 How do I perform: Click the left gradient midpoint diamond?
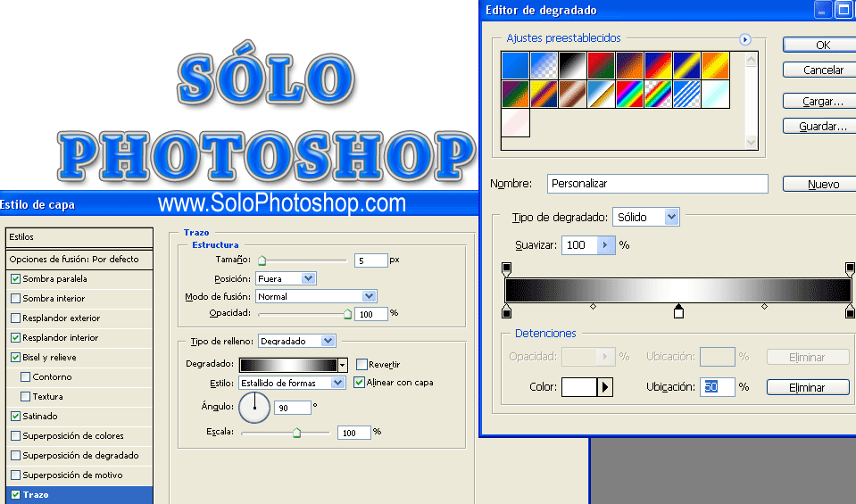[593, 307]
